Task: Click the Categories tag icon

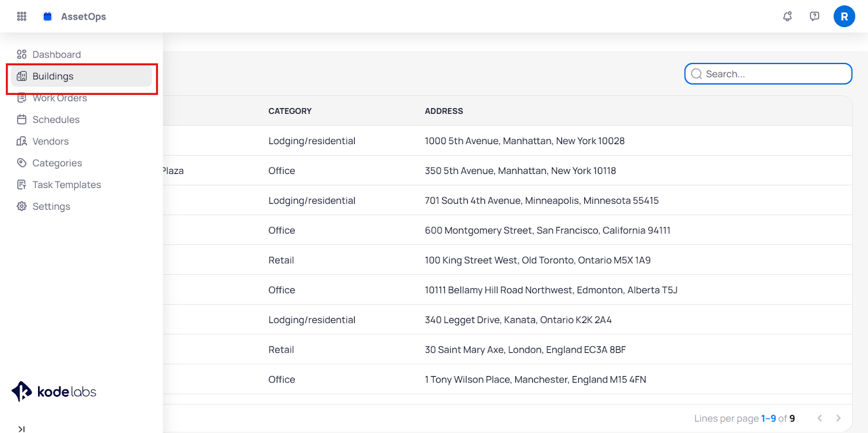Action: pyautogui.click(x=22, y=163)
